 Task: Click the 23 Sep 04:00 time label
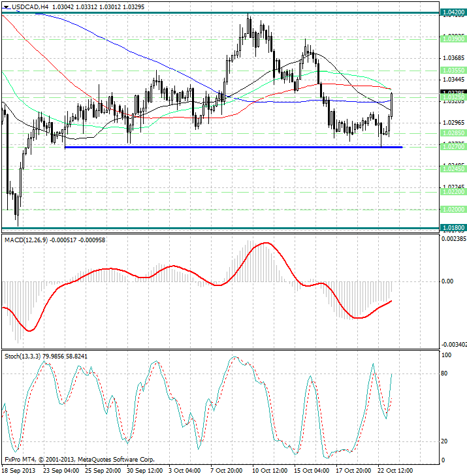[61, 471]
